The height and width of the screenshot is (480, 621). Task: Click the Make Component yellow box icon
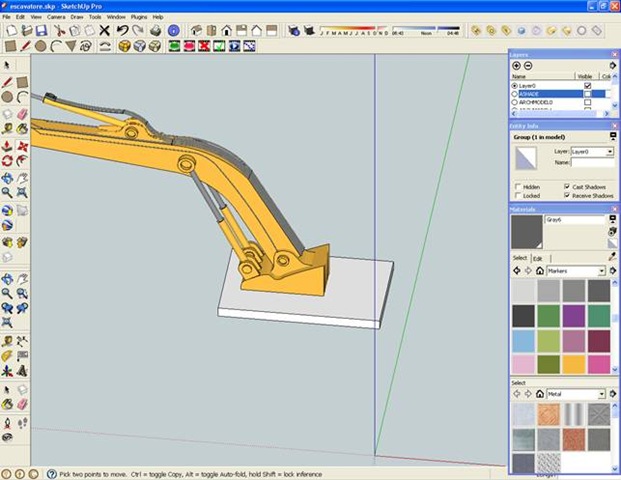(x=124, y=46)
